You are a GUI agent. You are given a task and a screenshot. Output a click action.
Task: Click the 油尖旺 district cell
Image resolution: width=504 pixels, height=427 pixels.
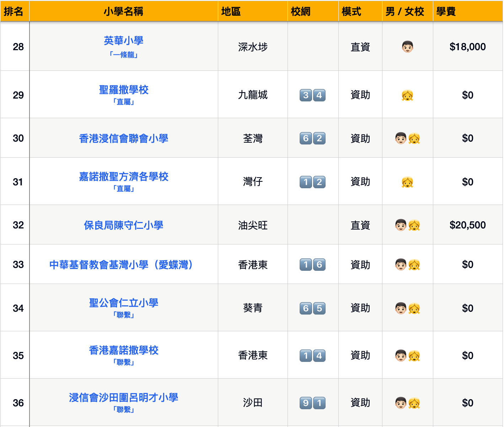click(253, 225)
